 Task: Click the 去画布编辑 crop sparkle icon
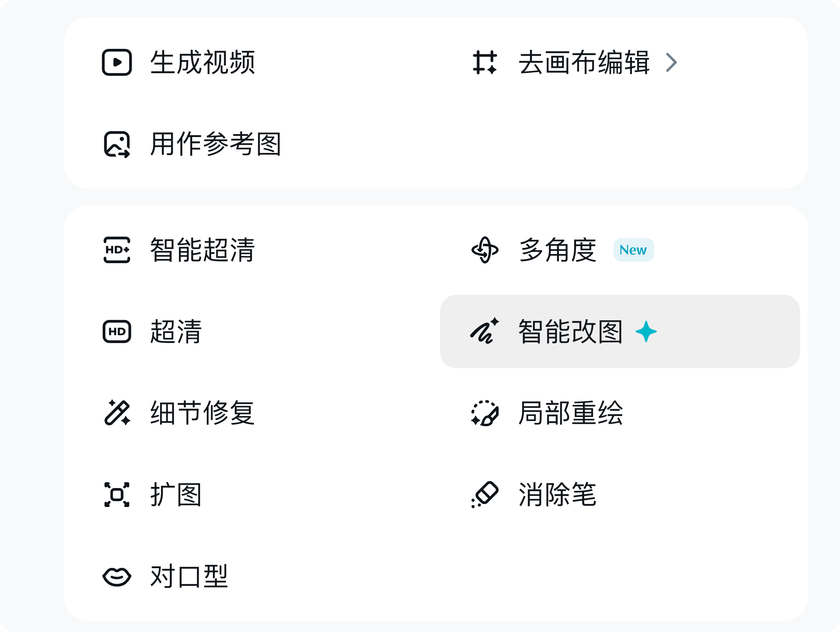pos(485,62)
